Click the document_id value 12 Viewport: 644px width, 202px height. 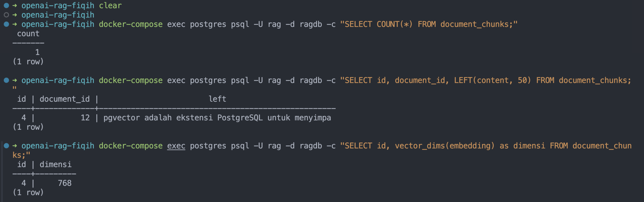(85, 118)
